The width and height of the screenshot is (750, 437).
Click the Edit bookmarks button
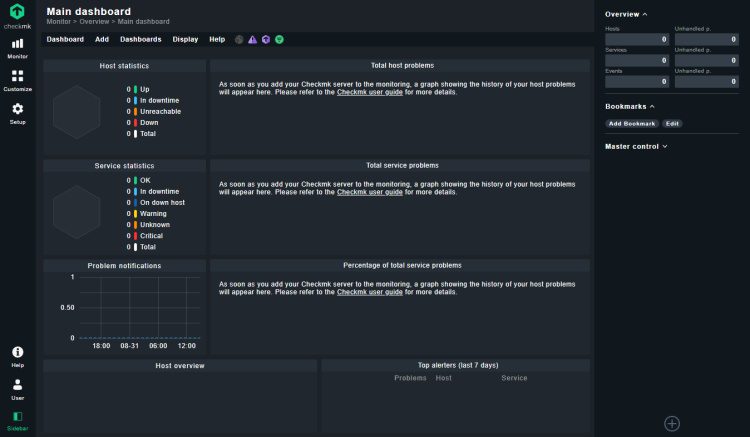pos(673,124)
